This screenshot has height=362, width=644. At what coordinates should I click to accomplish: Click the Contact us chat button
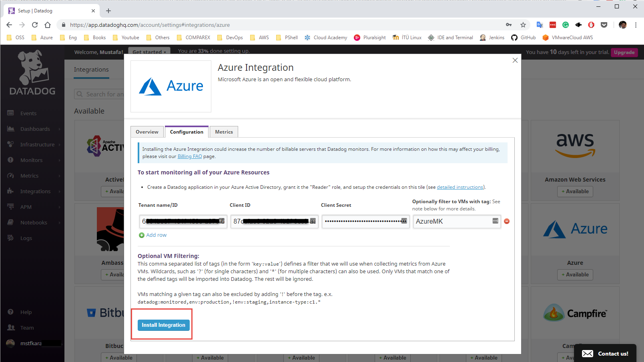(x=605, y=354)
